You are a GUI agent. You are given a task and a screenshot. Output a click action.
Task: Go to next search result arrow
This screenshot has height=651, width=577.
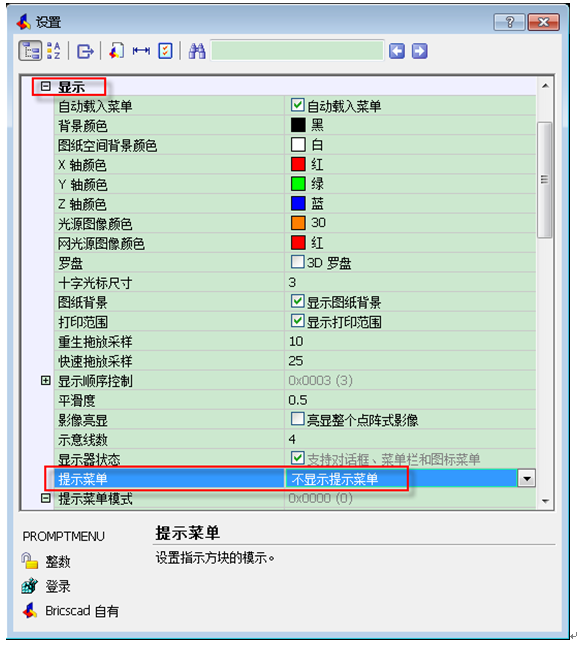tap(420, 51)
